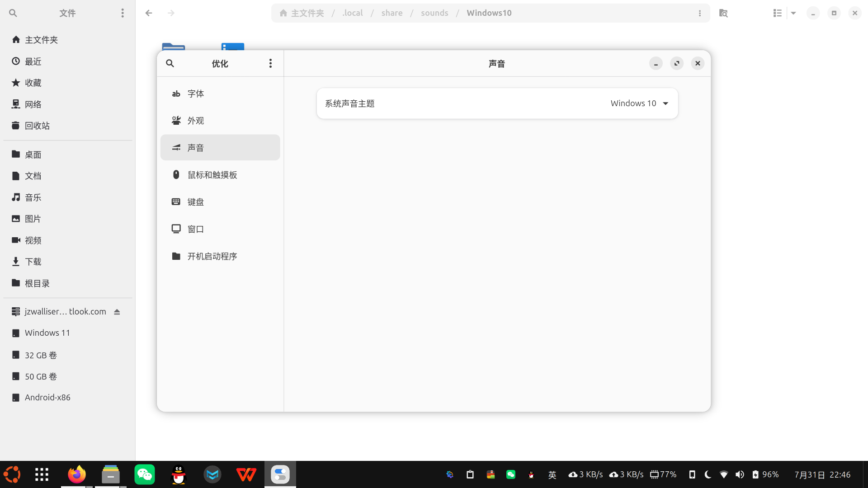Toggle night light moon tray icon
The width and height of the screenshot is (868, 488).
[x=708, y=474]
